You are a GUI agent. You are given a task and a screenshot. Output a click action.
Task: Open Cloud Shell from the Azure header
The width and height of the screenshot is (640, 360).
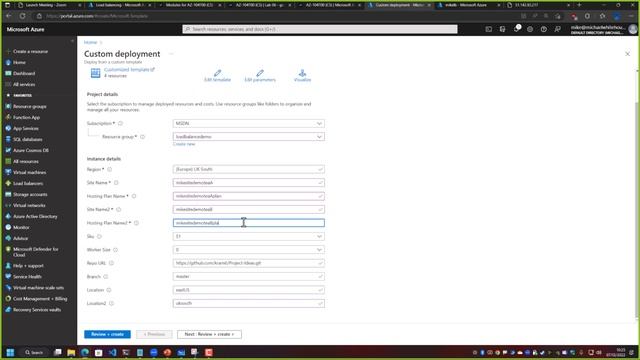(489, 29)
